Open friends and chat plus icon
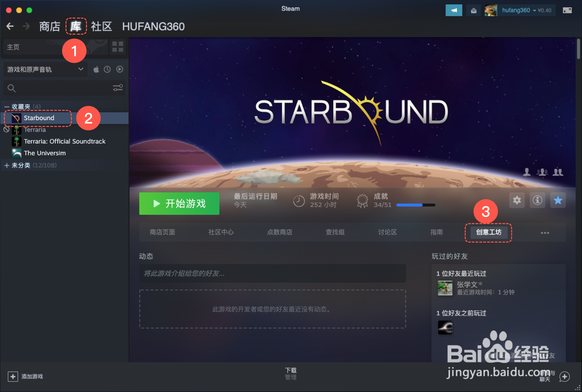The width and height of the screenshot is (582, 392). (x=564, y=376)
